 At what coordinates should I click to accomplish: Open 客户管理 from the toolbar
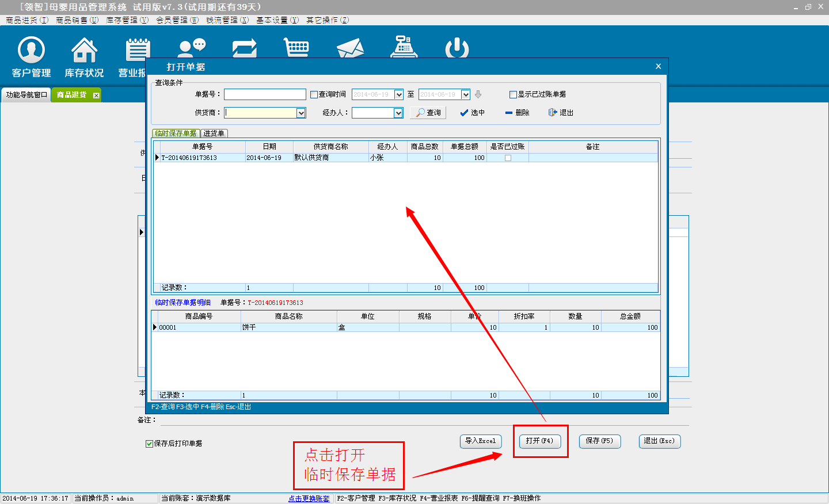tap(31, 56)
